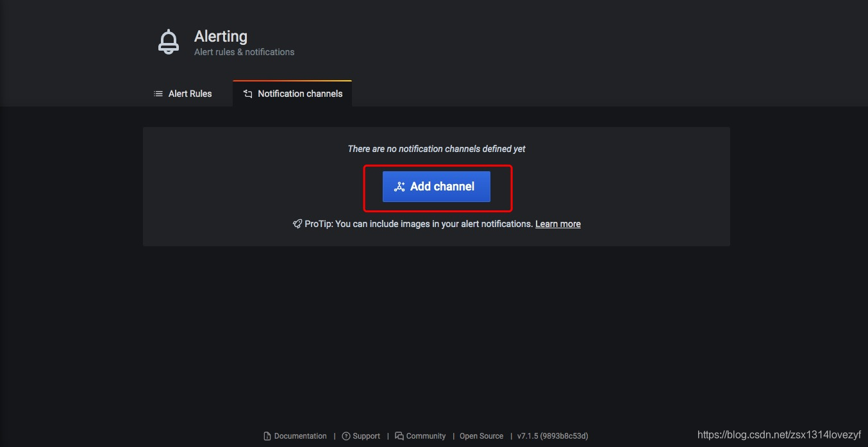Click the 'Alert rules & notifications' subtitle

pos(244,52)
